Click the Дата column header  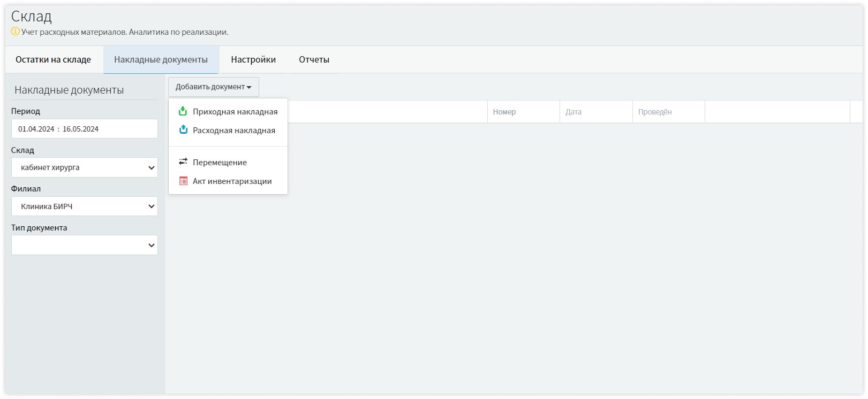point(573,112)
